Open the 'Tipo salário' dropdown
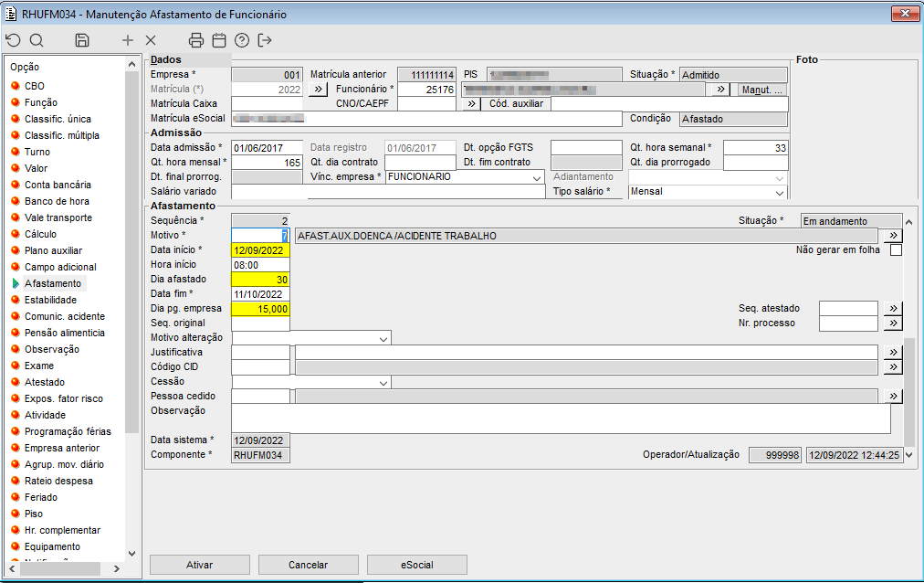The width and height of the screenshot is (924, 583). coord(779,193)
